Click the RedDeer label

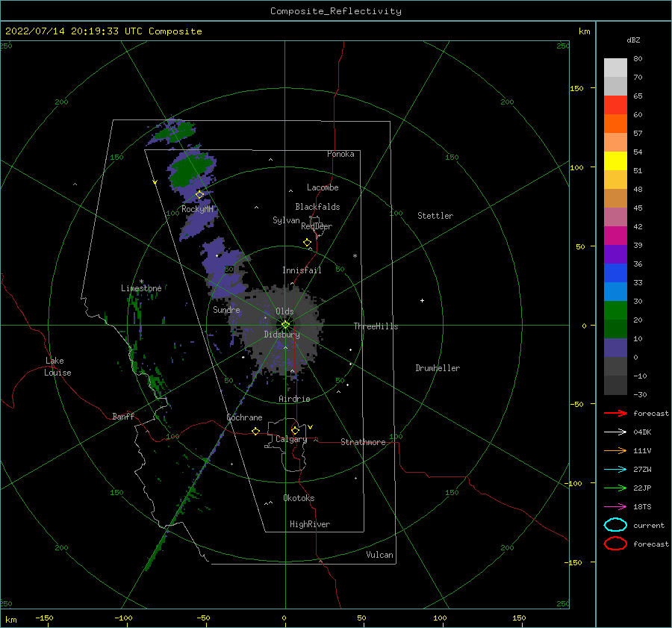(x=317, y=226)
